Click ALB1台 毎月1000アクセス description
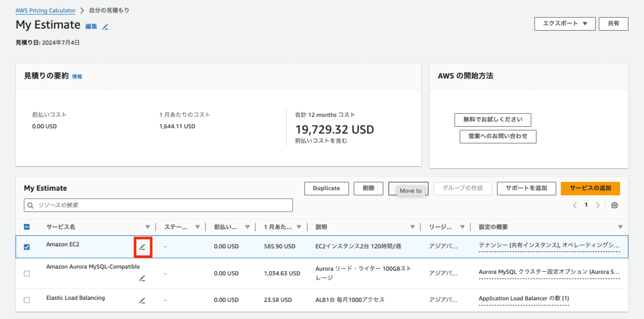The image size is (644, 319). [350, 300]
